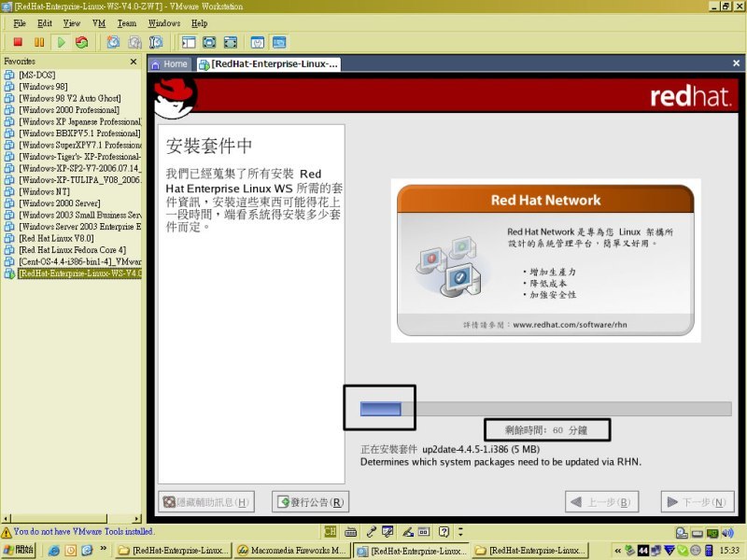Click the phone icon in the system tray
Screen dimensions: 747x560
709,551
